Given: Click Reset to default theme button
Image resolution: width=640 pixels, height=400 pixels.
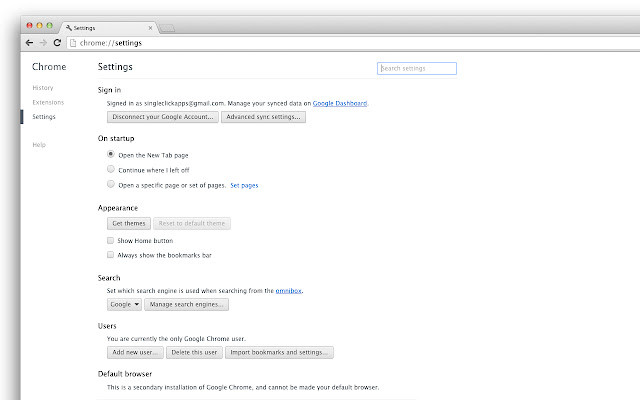Looking at the screenshot, I should (x=192, y=223).
